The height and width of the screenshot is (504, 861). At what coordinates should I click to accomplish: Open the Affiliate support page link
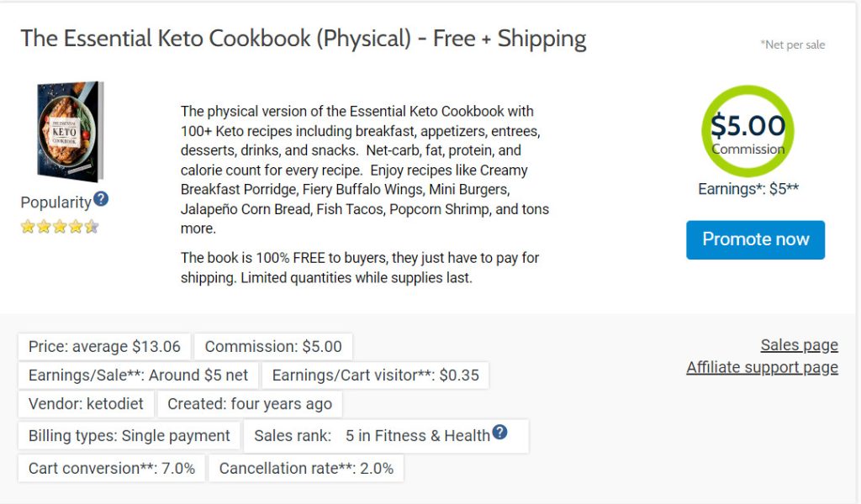click(x=762, y=367)
